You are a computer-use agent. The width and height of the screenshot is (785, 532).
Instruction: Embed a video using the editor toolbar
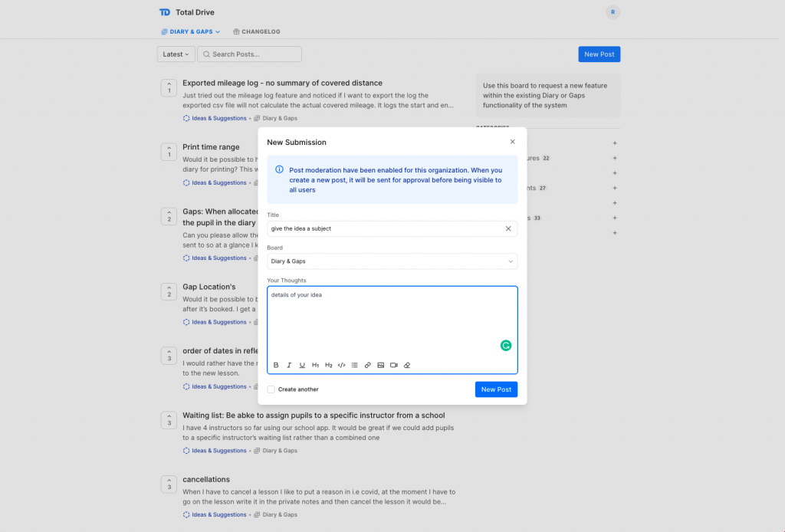click(x=393, y=364)
